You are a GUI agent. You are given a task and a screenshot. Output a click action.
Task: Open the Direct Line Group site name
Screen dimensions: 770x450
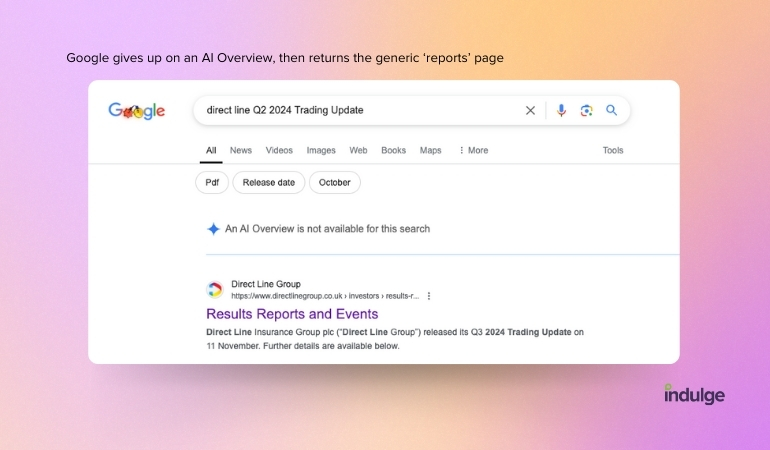click(x=266, y=284)
